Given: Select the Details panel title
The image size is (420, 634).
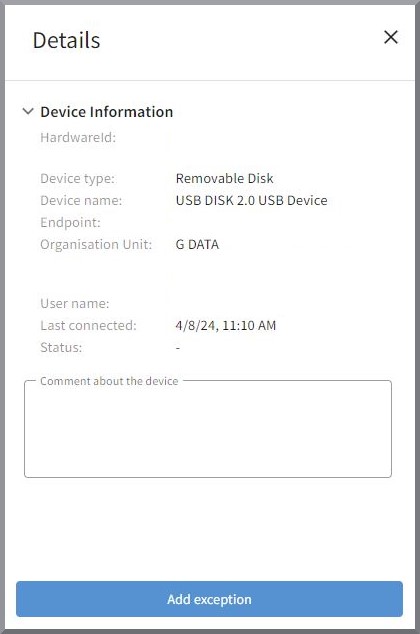Looking at the screenshot, I should pos(66,40).
